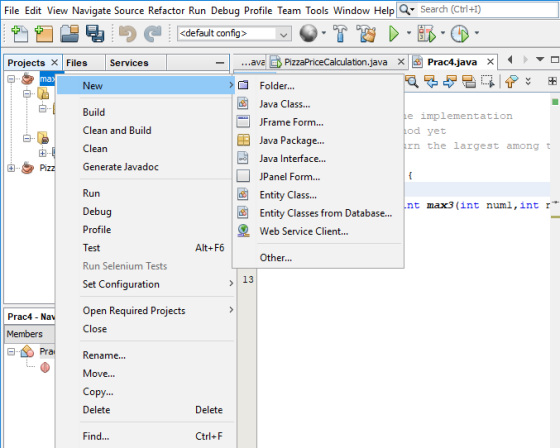Viewport: 560px width, 448px height.
Task: Open the Open Required Projects submenu
Action: click(146, 311)
